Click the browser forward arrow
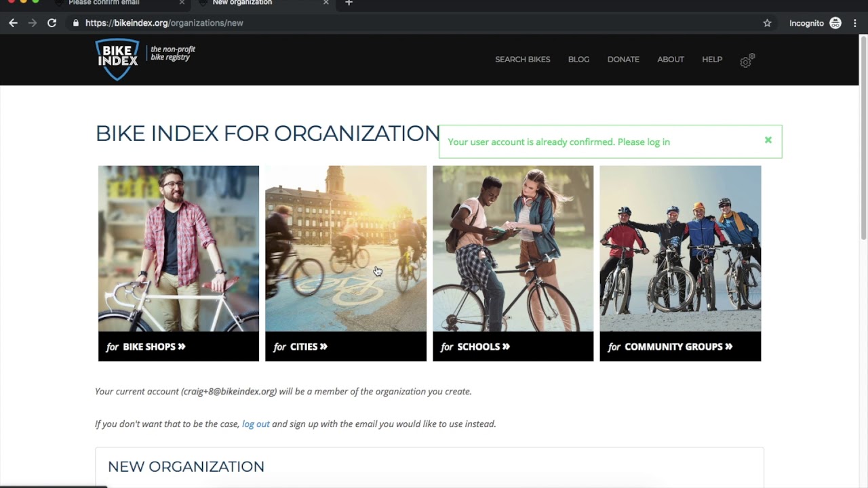The width and height of the screenshot is (868, 488). point(33,23)
